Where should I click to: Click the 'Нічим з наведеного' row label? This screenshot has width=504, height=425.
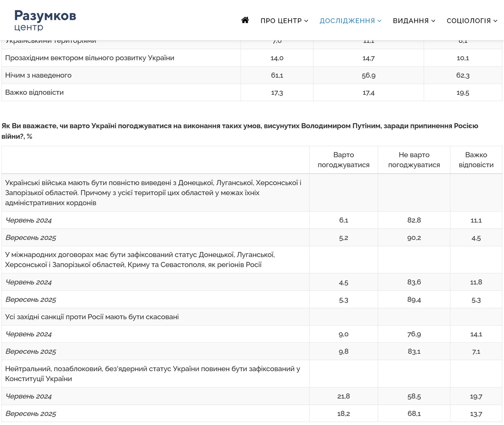[38, 75]
